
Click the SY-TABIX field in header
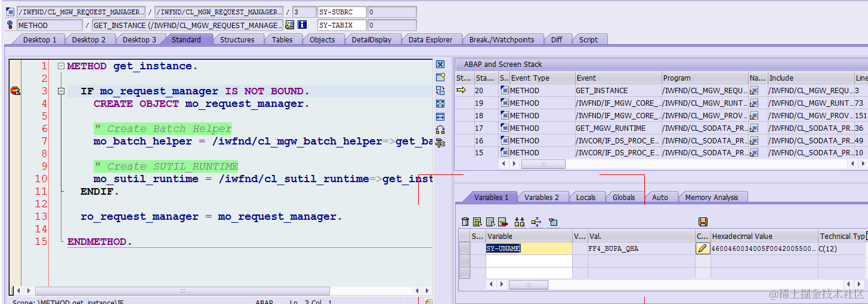point(342,25)
